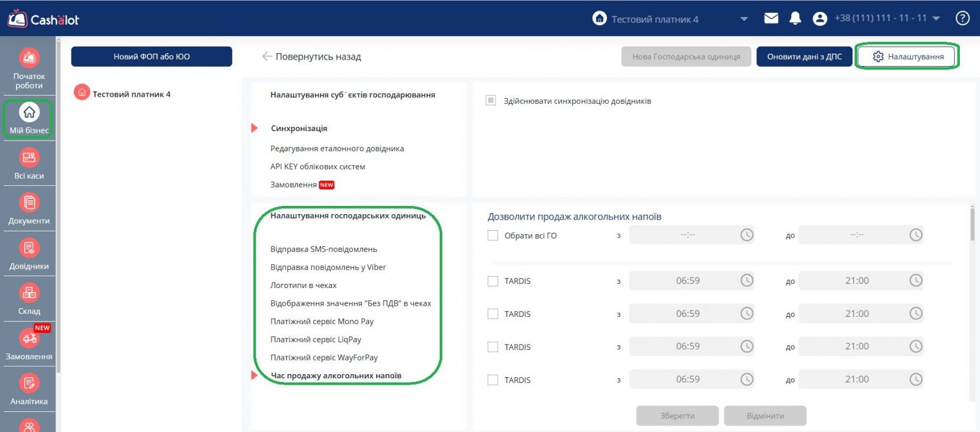Open the phone number account dropdown arrow
The height and width of the screenshot is (432, 980).
tap(936, 18)
